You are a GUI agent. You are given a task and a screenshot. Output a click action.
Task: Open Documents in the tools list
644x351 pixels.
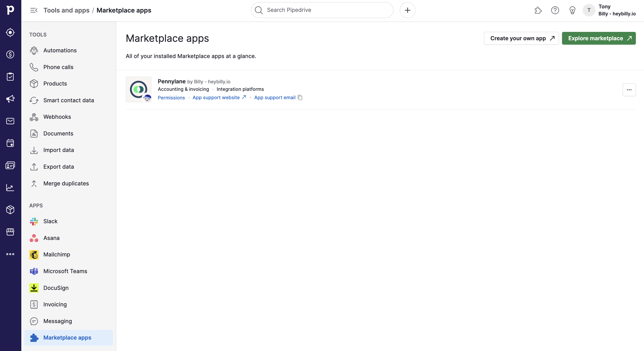[x=69, y=133]
